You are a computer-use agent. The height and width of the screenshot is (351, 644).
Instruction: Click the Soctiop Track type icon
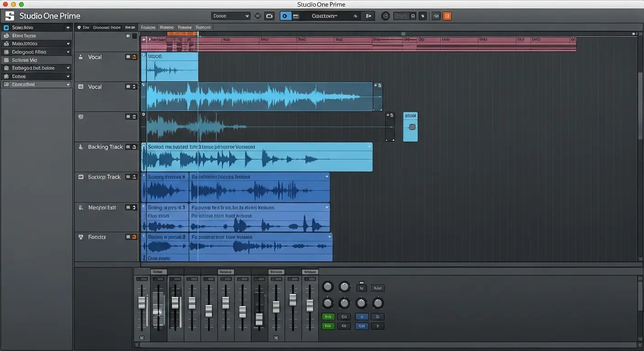tap(81, 177)
